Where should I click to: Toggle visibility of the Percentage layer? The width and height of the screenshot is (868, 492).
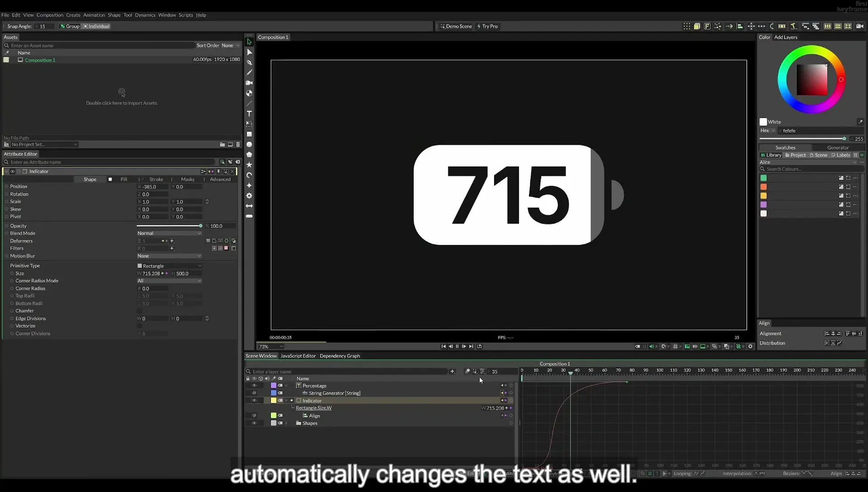coord(254,386)
